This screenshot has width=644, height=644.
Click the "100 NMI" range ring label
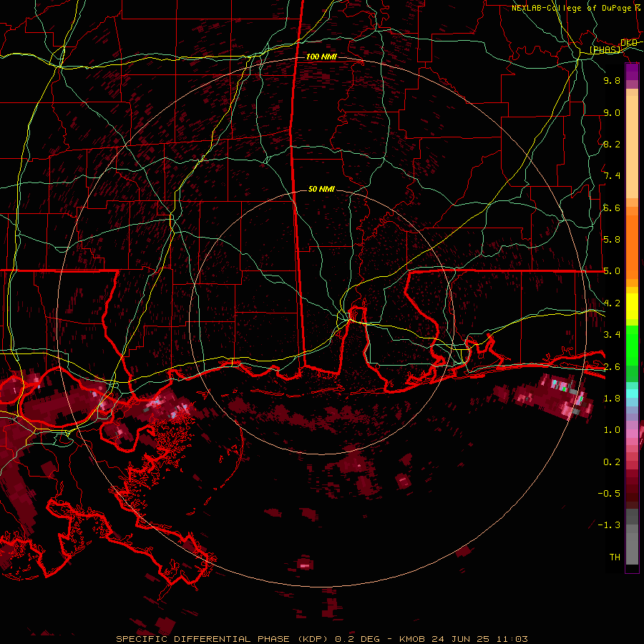(321, 57)
